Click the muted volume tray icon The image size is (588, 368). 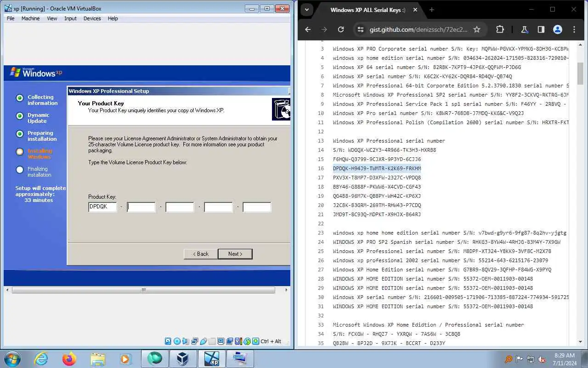(x=542, y=359)
